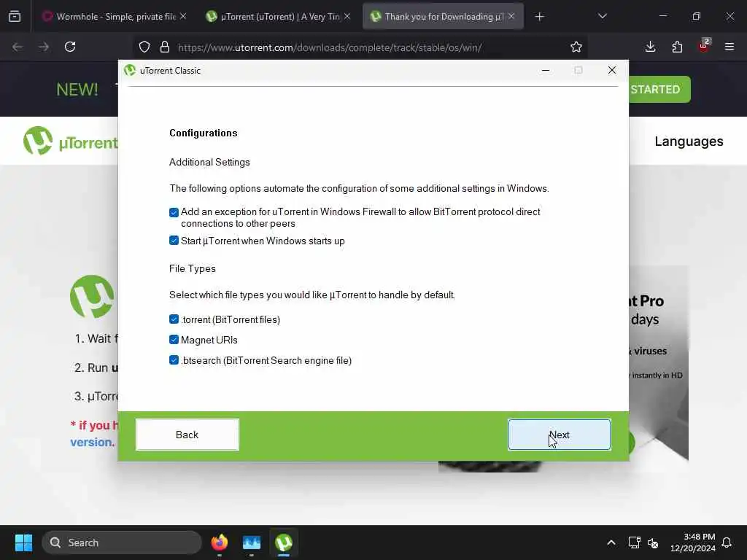747x560 pixels.
Task: Go Back in the uTorrent installer
Action: 187,435
